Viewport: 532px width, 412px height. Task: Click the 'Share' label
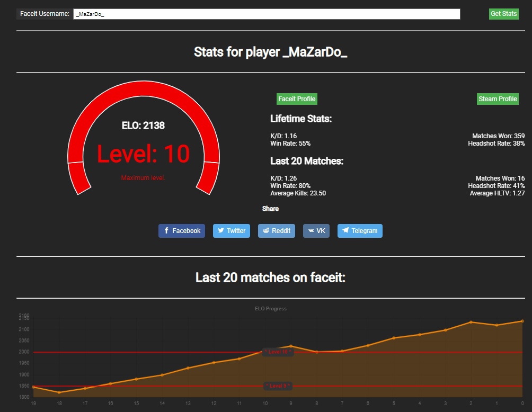(270, 209)
